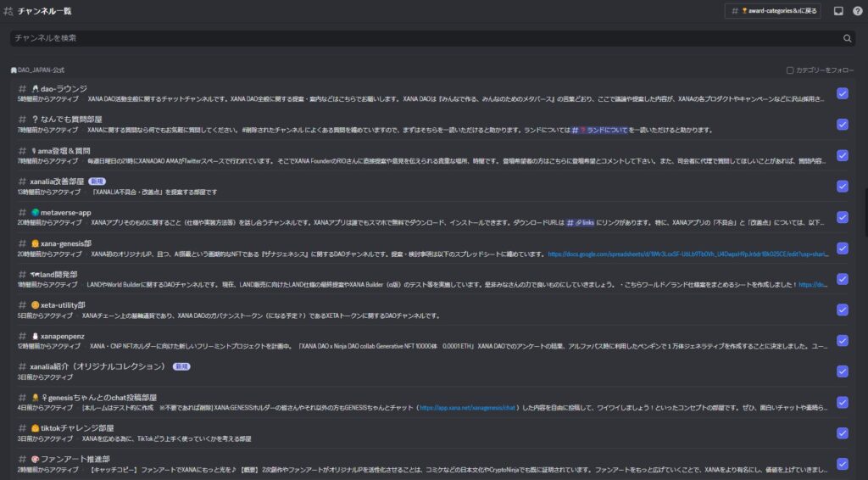Open the #ランドについて channel mention link
The height and width of the screenshot is (480, 868).
599,130
